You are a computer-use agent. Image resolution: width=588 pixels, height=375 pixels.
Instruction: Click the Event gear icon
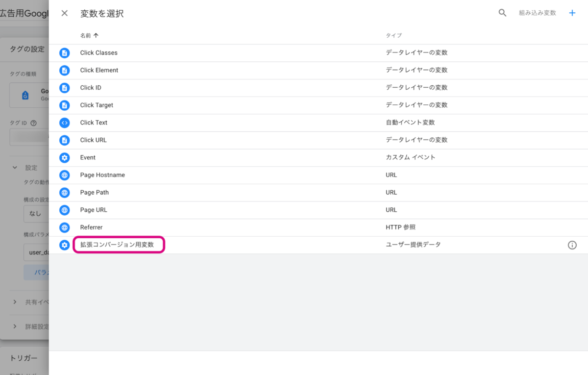pyautogui.click(x=64, y=158)
